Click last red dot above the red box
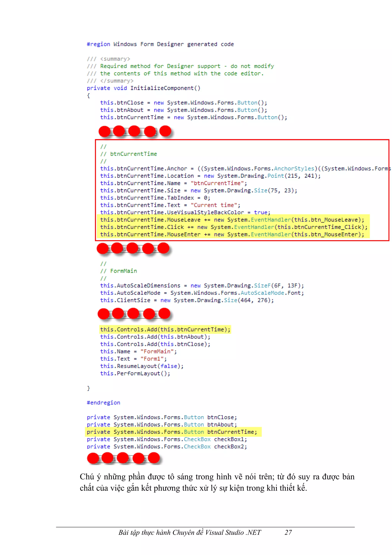 click(165, 131)
